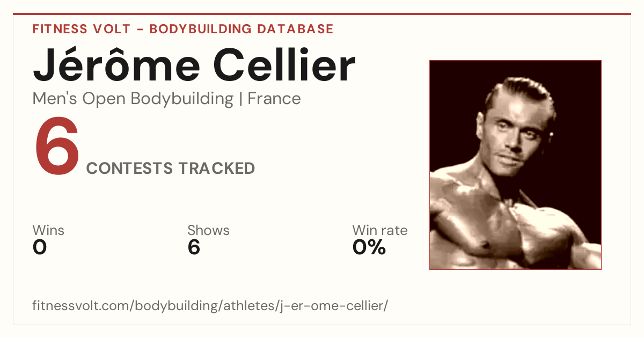The height and width of the screenshot is (338, 644).
Task: Click the "Shows" stat label
Action: [x=208, y=231]
